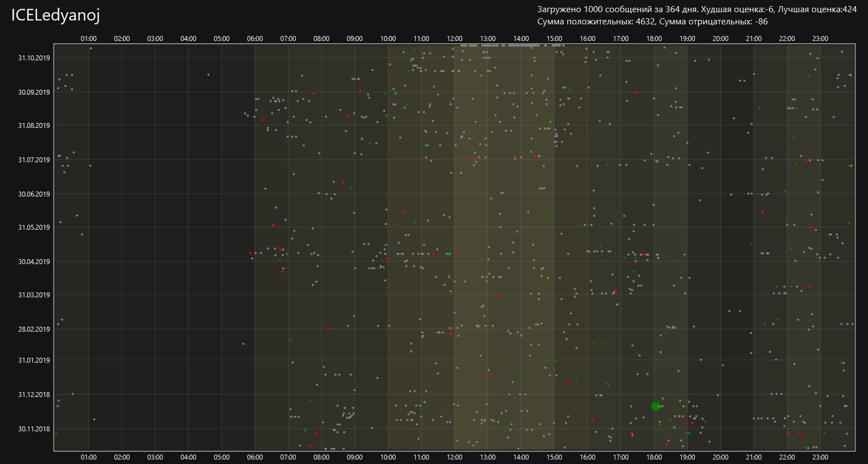The width and height of the screenshot is (868, 464).
Task: Click 02:00 on the bottom time axis
Action: [122, 457]
